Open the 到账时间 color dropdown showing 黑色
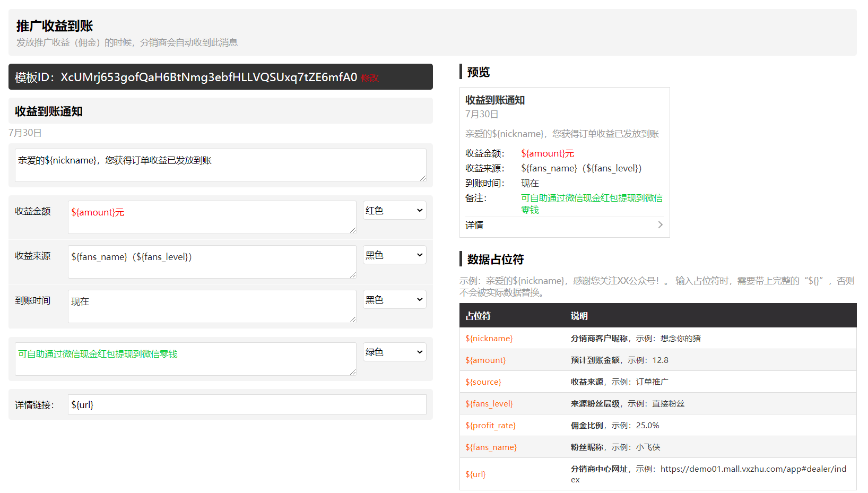This screenshot has width=868, height=493. tap(394, 300)
